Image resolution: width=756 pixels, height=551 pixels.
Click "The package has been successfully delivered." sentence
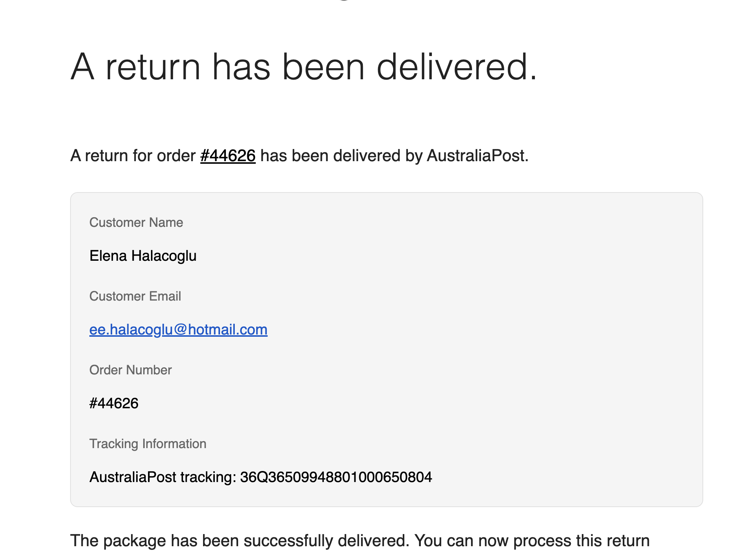click(240, 541)
